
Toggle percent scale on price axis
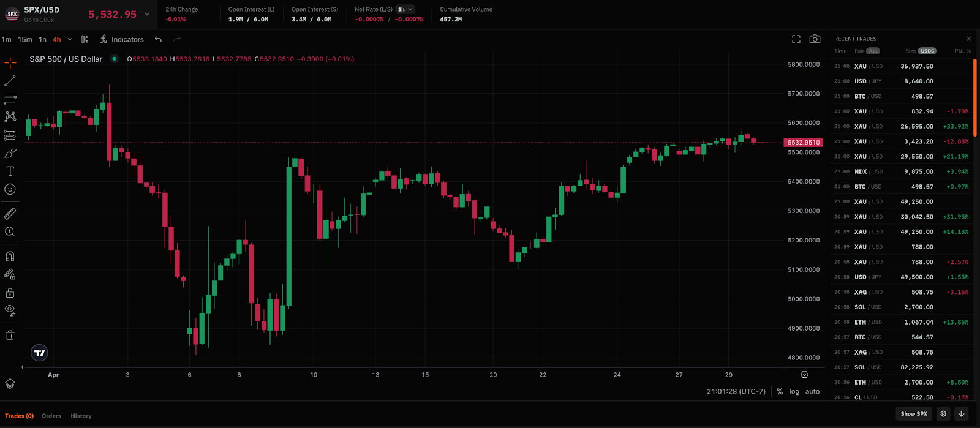pos(780,391)
